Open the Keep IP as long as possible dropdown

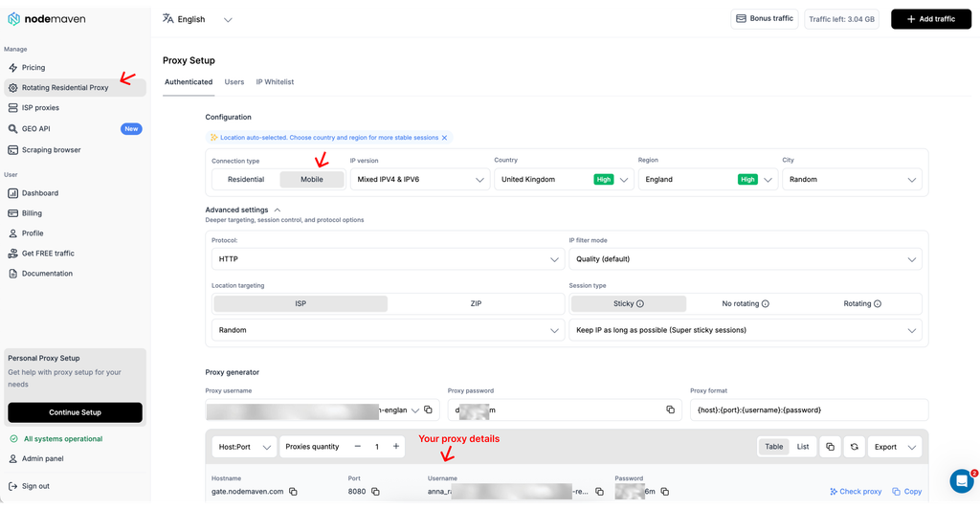pos(745,330)
